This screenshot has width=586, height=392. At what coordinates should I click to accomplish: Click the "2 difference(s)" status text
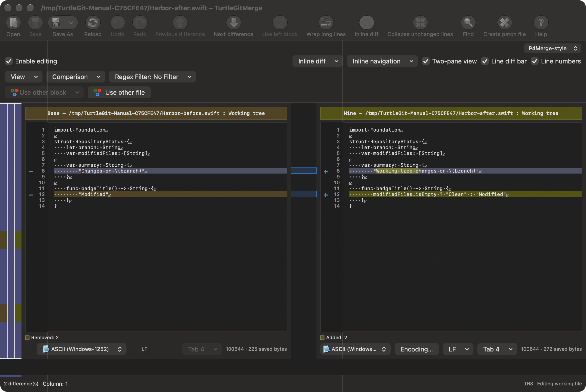pyautogui.click(x=21, y=383)
